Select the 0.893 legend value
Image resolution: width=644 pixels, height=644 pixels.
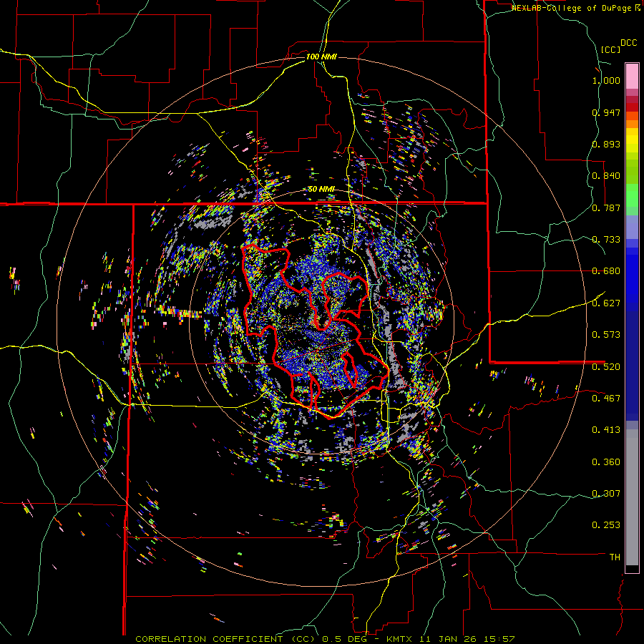[x=606, y=144]
